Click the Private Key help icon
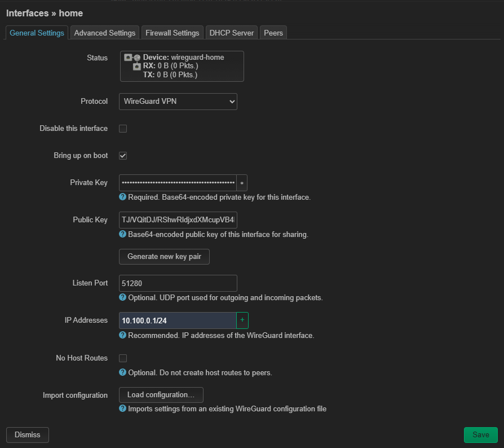 (122, 197)
